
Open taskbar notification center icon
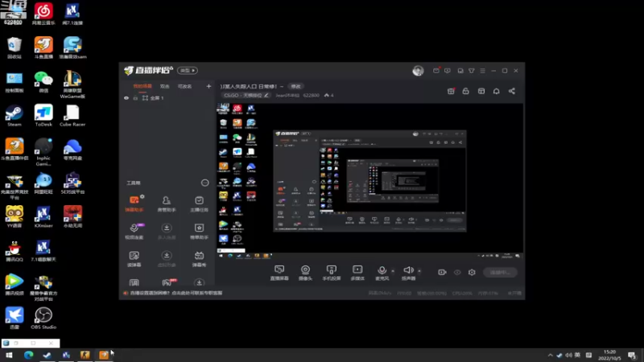(632, 355)
